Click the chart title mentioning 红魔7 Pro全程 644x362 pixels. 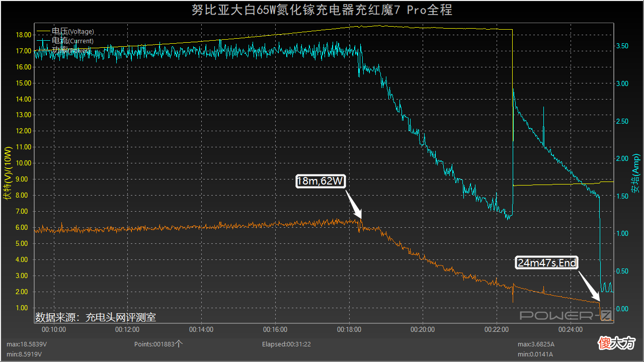point(322,10)
